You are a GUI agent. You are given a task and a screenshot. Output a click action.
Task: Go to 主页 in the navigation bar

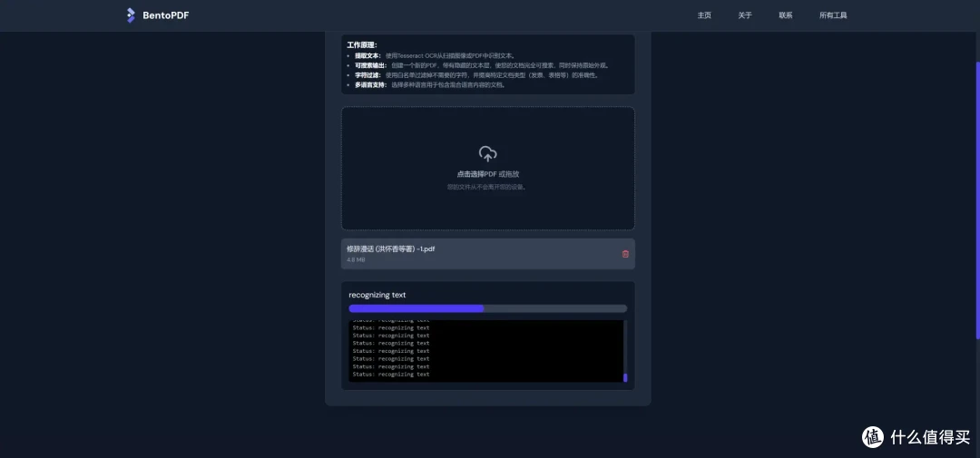pyautogui.click(x=704, y=15)
